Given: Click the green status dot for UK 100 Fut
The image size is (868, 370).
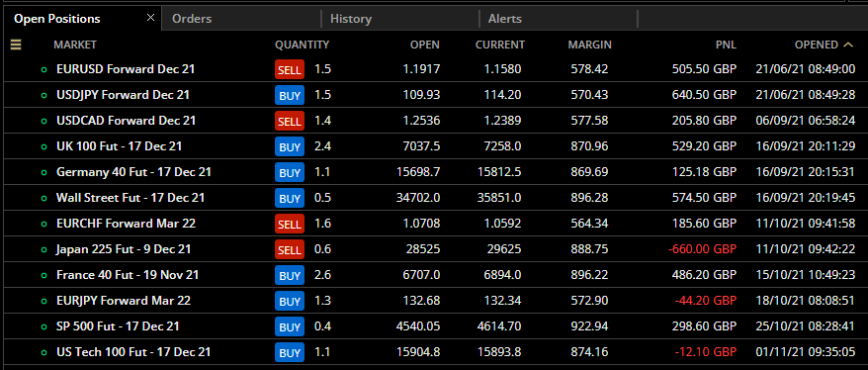Looking at the screenshot, I should [43, 146].
